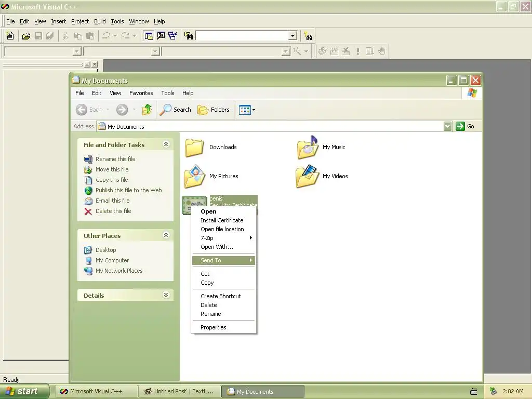Click Rename this file link
Viewport: 532px width, 399px height.
point(115,159)
